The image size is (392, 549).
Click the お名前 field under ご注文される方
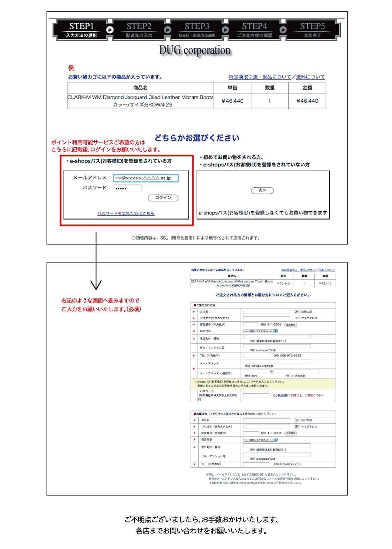(x=266, y=311)
